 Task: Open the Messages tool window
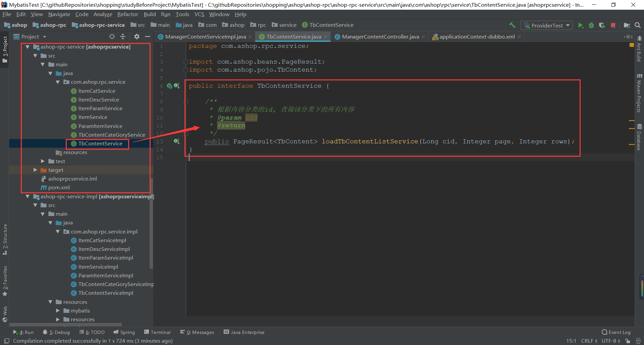(197, 332)
